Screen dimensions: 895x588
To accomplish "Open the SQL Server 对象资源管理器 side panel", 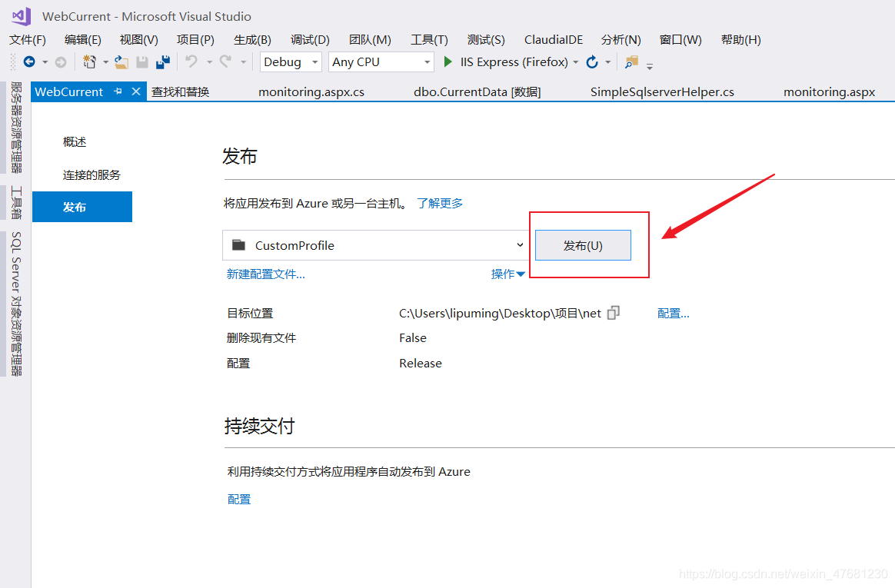I will 16,304.
